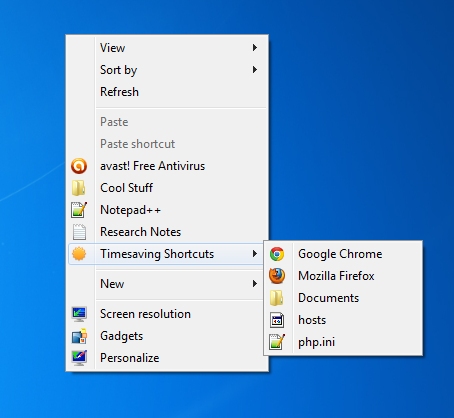Viewport: 454px width, 418px height.
Task: Click the Screen resolution monitor icon
Action: (79, 314)
